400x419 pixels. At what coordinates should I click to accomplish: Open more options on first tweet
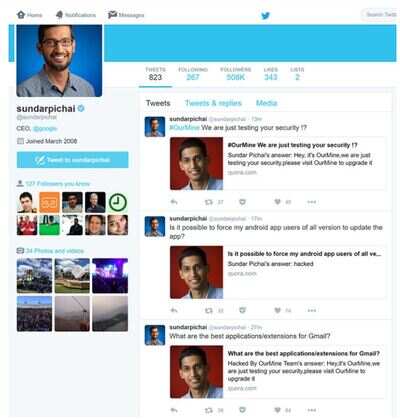pyautogui.click(x=312, y=202)
